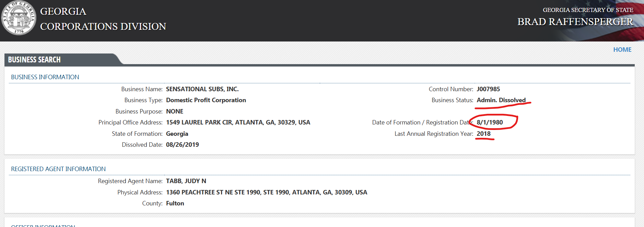Click the Georgia Corporations Division title
Image resolution: width=644 pixels, height=227 pixels.
click(x=103, y=19)
